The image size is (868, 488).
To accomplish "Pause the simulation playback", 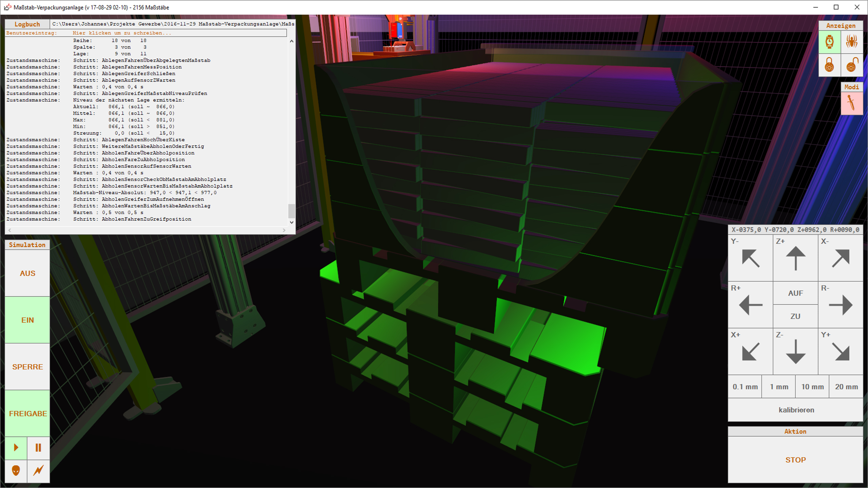I will (x=38, y=448).
